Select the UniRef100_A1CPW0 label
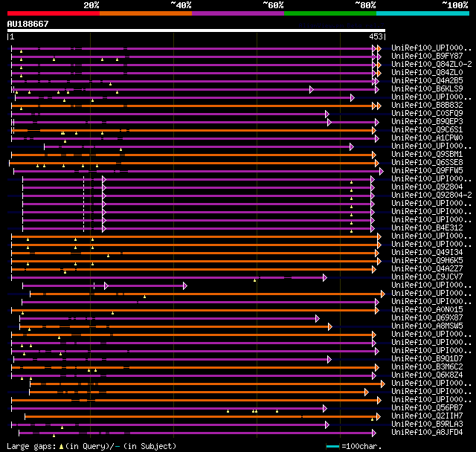 click(x=427, y=138)
